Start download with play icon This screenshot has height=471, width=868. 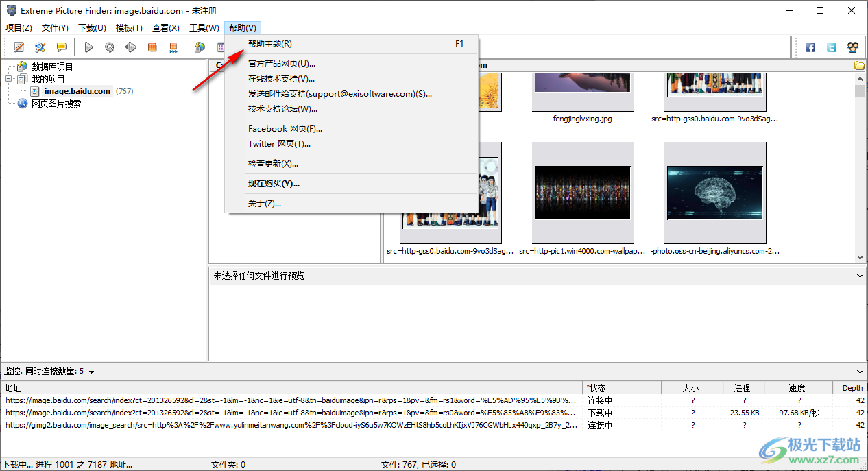(x=88, y=47)
